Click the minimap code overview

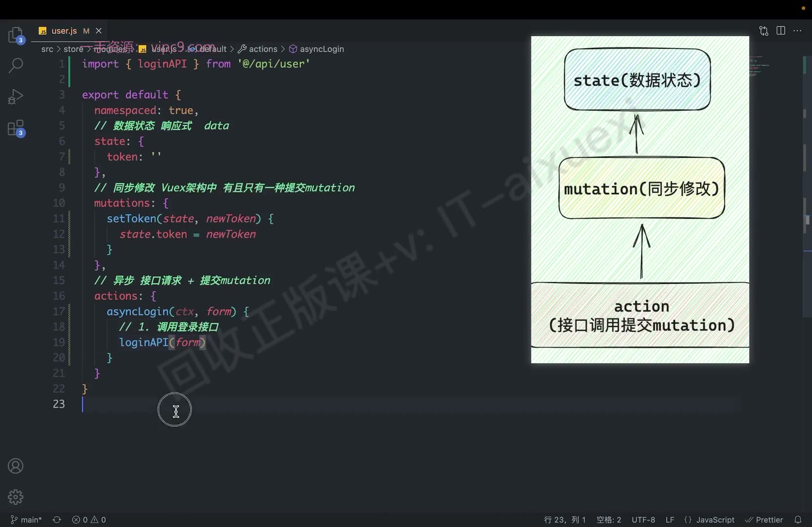(x=760, y=66)
